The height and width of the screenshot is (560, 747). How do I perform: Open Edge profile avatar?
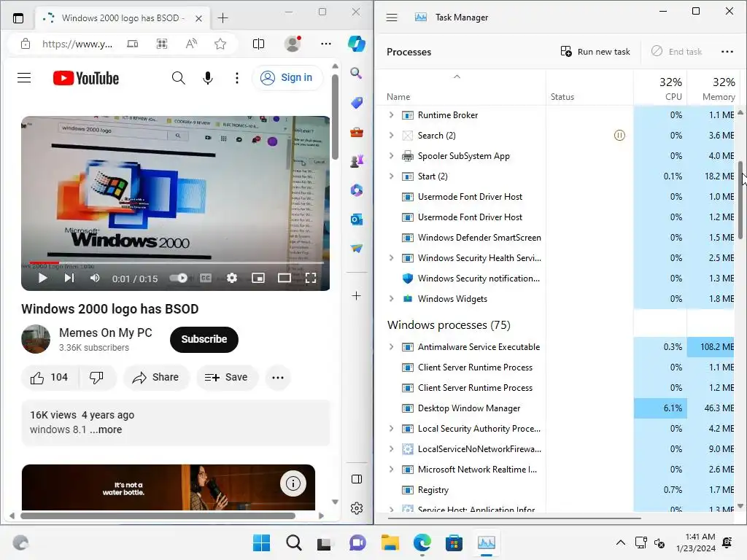[x=292, y=44]
